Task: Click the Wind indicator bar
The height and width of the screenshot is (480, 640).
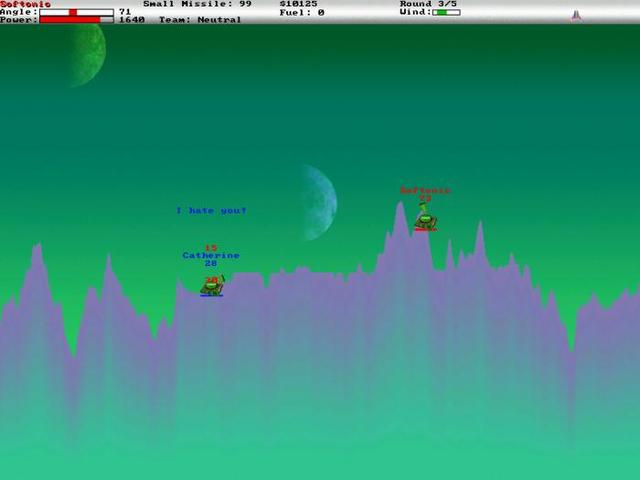Action: (447, 12)
